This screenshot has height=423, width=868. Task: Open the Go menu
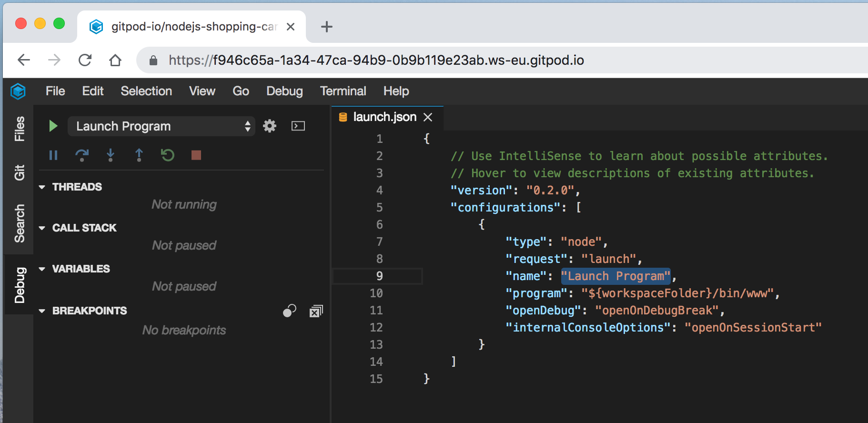pos(241,91)
